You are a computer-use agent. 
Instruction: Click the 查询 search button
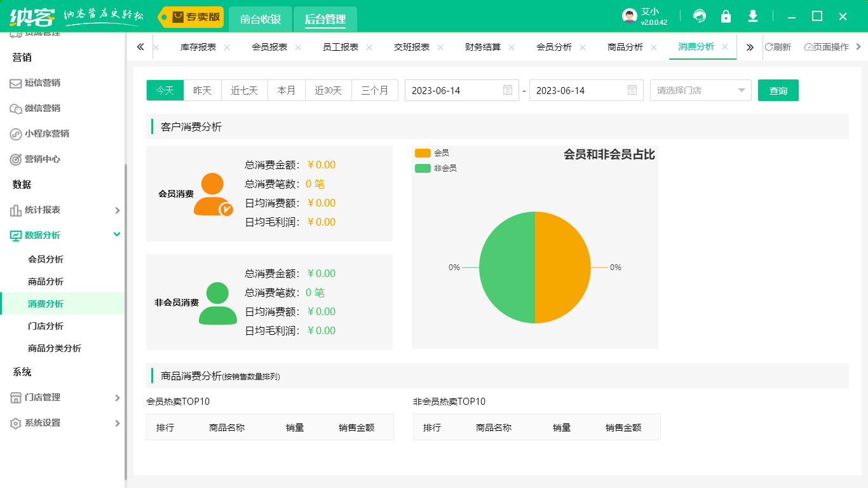[778, 90]
